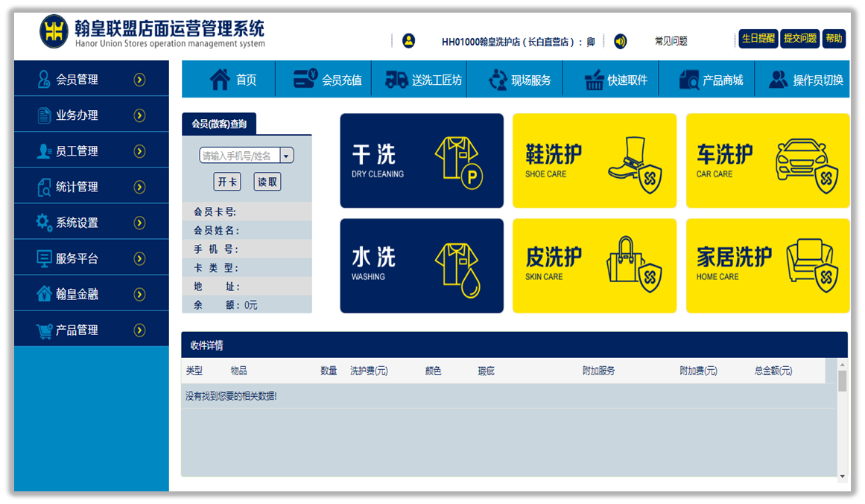Select the 车洗护 Car Care tile
Screen dimensions: 865x504
(767, 161)
